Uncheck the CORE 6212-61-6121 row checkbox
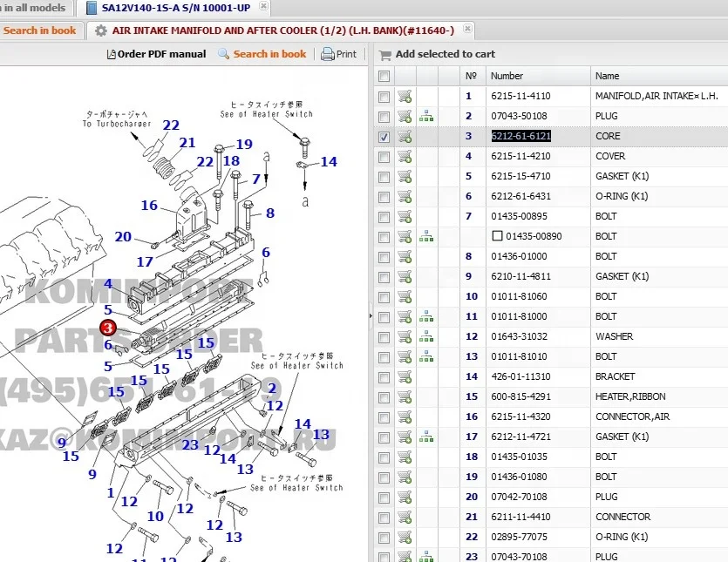 [x=384, y=137]
